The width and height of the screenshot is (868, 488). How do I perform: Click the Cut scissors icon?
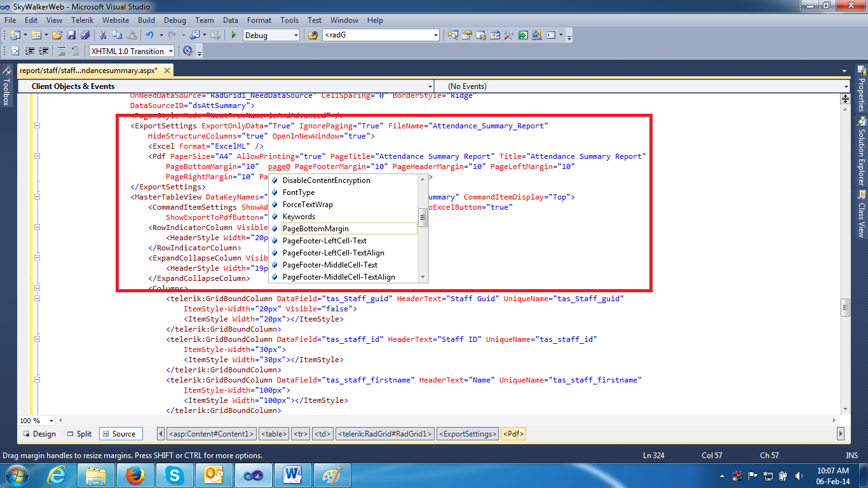[104, 35]
